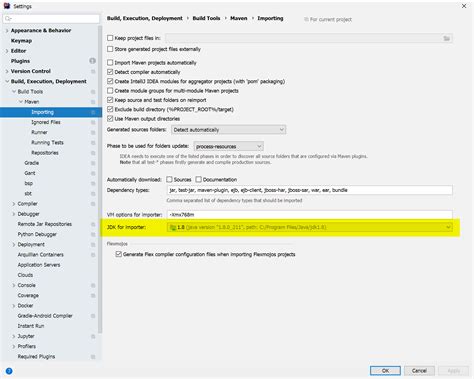The width and height of the screenshot is (474, 379).
Task: Enable automatic download of Sources
Action: (x=169, y=179)
